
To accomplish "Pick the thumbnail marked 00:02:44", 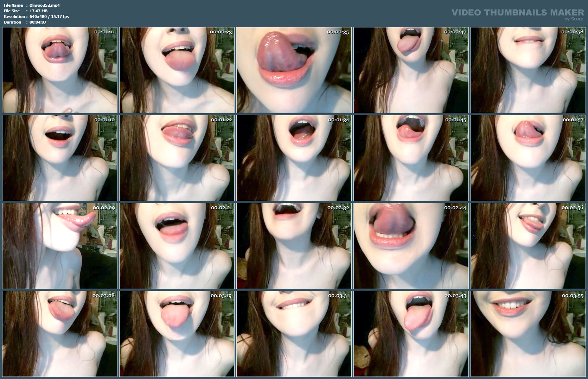I will click(x=411, y=246).
